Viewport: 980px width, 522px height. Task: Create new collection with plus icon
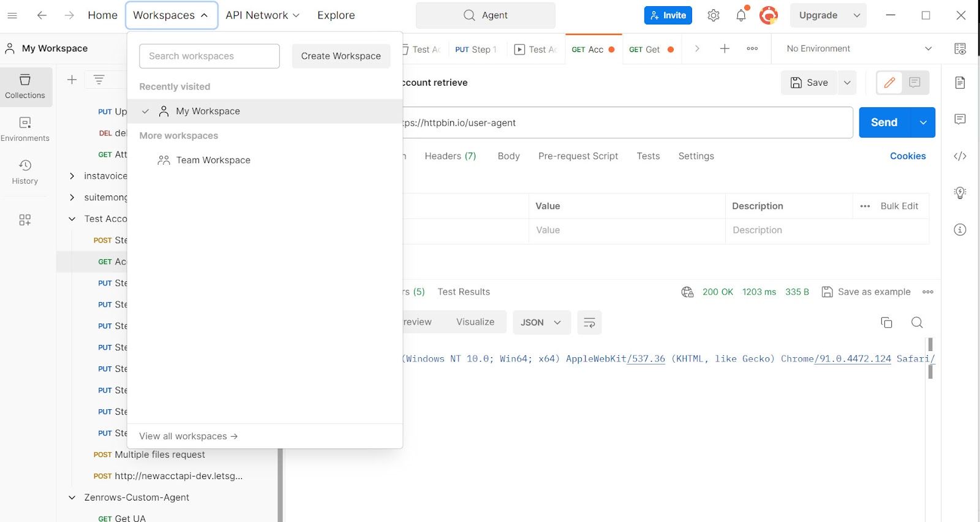[x=72, y=80]
